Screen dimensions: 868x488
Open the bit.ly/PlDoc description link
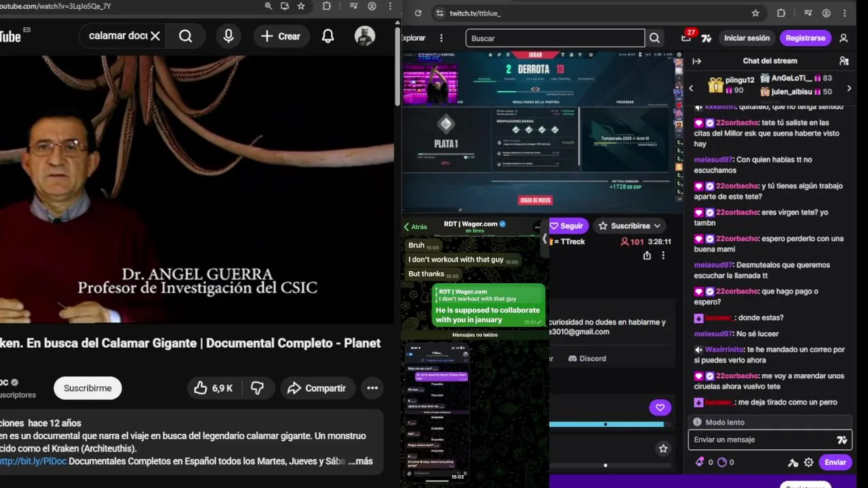point(33,461)
